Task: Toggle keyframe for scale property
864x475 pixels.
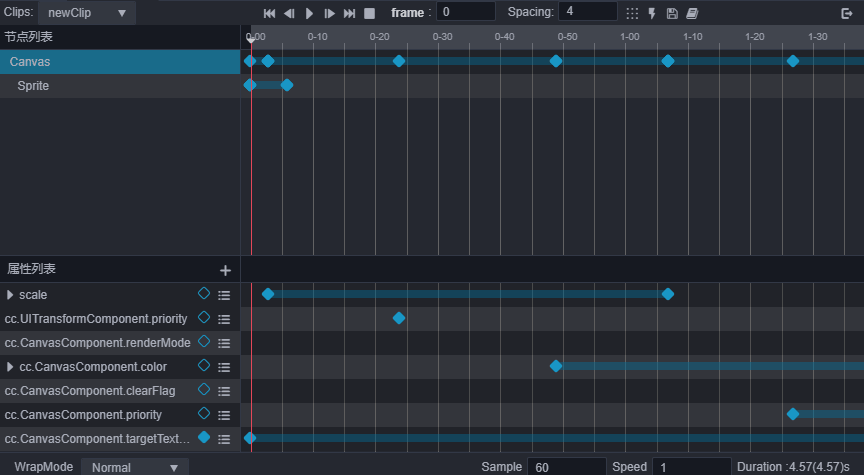Action: (204, 294)
